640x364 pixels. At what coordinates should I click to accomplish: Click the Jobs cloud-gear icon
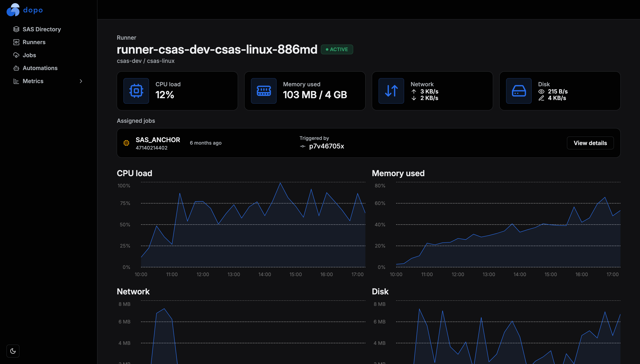16,55
